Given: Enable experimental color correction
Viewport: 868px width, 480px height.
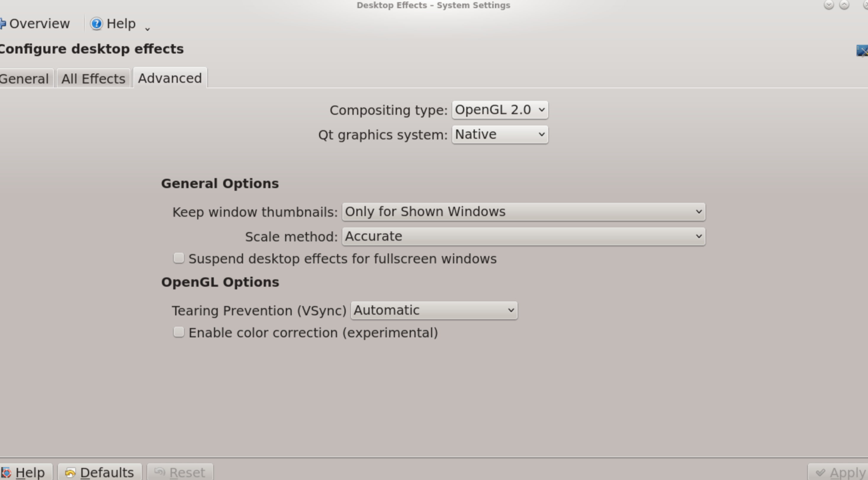Looking at the screenshot, I should click(179, 332).
